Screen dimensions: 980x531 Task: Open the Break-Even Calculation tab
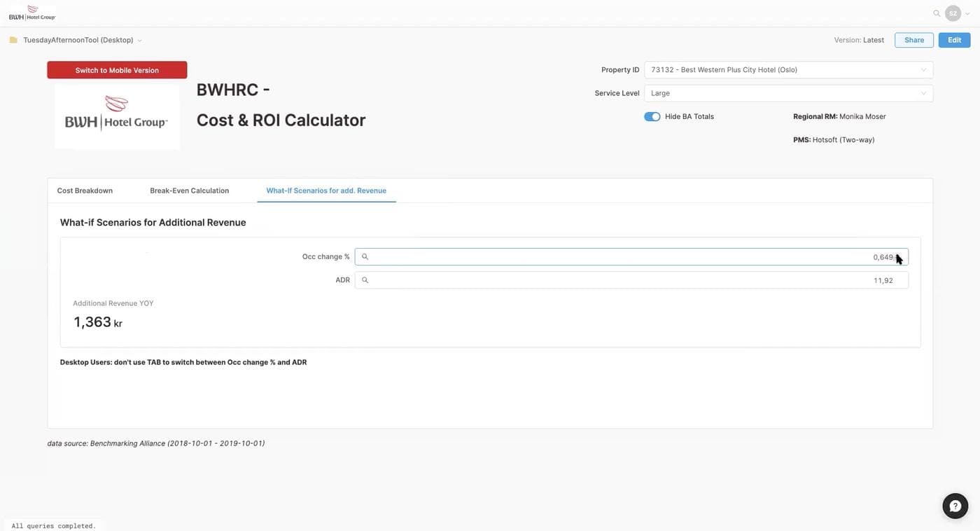point(189,191)
